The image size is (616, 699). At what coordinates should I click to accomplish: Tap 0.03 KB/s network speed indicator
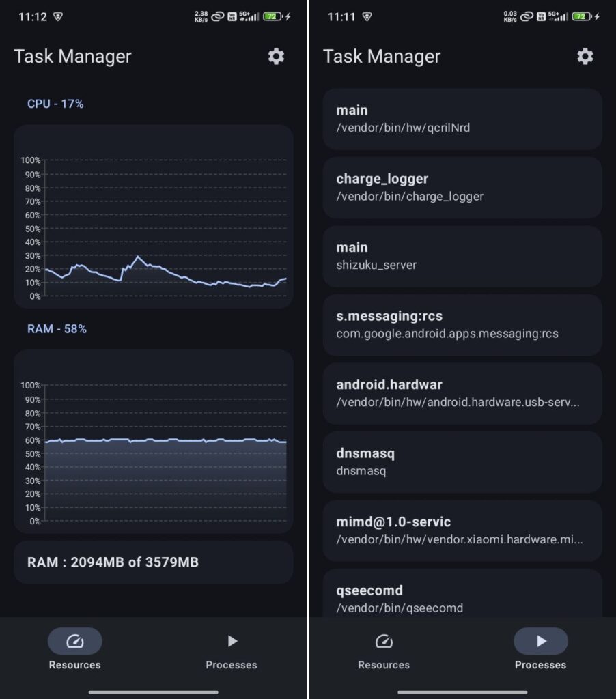510,16
